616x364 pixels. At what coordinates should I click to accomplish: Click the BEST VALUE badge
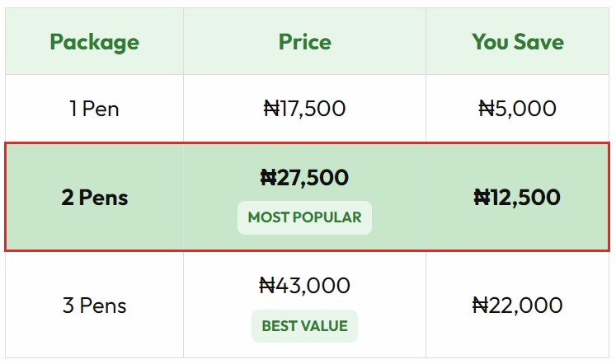coord(304,326)
